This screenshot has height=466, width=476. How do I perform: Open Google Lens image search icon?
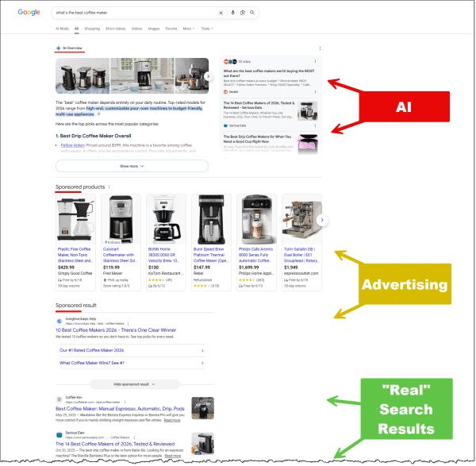coord(243,13)
